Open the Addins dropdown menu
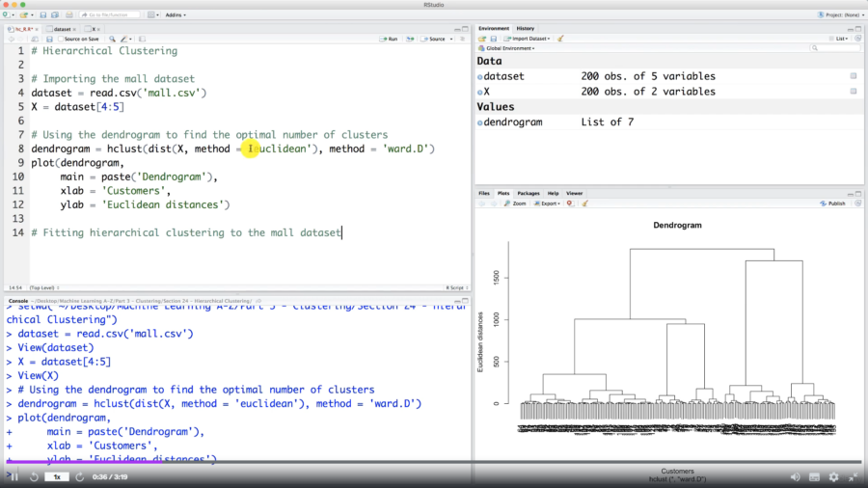 (x=176, y=15)
